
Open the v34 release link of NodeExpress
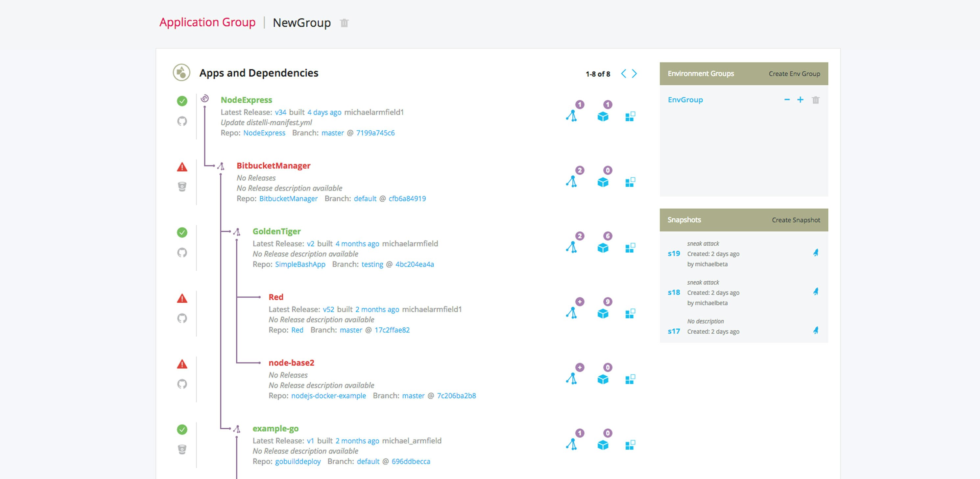pyautogui.click(x=280, y=112)
